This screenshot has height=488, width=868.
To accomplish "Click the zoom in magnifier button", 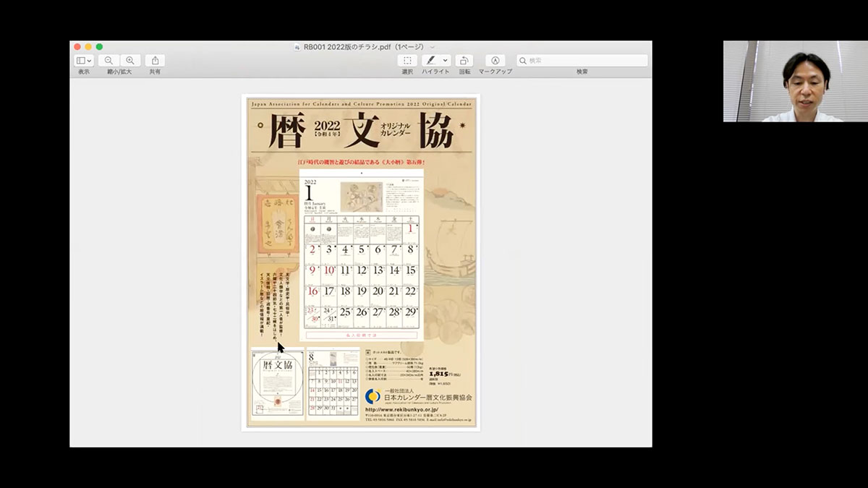I will (129, 61).
